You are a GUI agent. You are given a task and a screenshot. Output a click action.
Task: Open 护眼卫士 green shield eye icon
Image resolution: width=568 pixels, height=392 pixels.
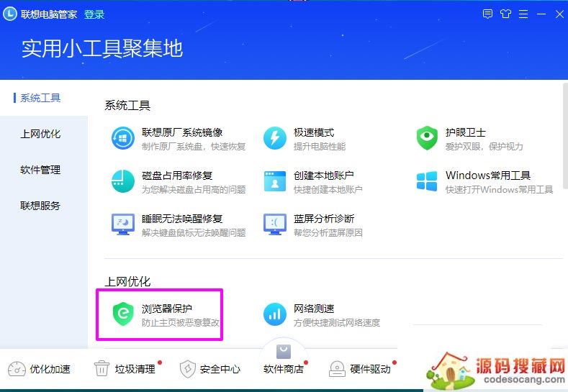click(x=427, y=138)
